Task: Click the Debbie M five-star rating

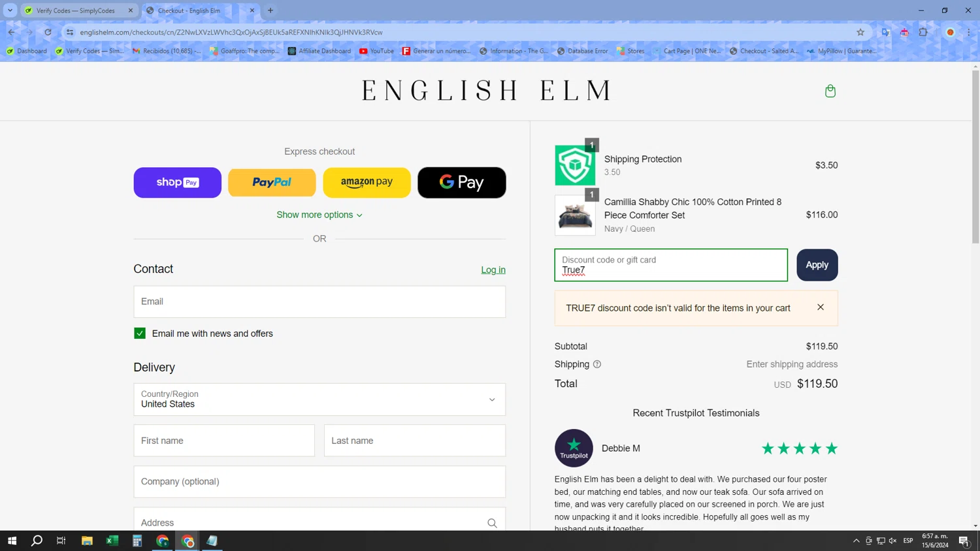Action: [x=799, y=449]
